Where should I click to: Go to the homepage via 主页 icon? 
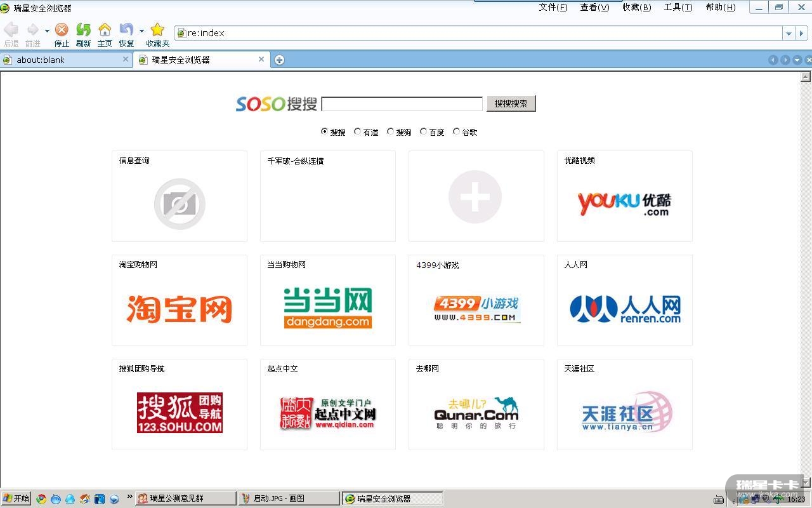pos(105,30)
